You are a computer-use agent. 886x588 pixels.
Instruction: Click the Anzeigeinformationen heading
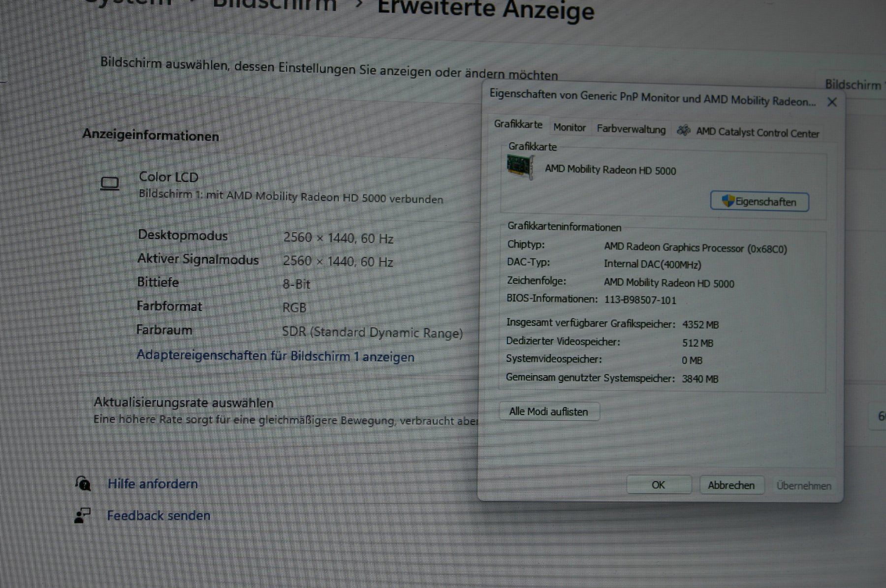151,135
